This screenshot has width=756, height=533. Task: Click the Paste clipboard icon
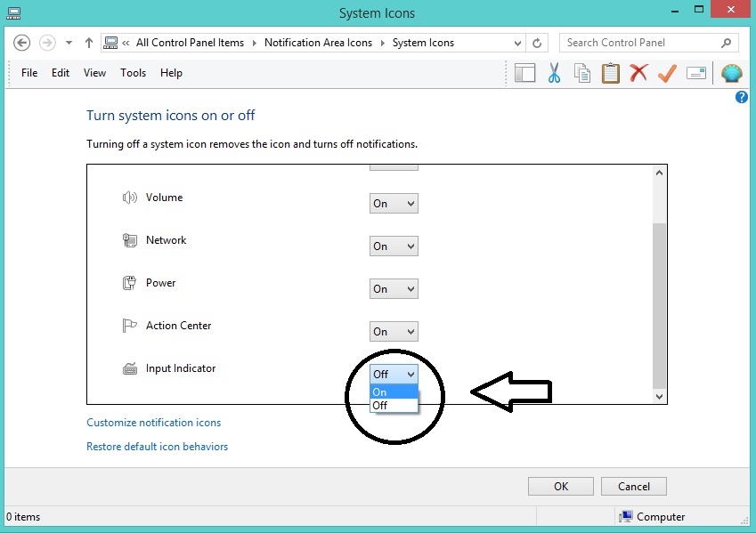610,73
